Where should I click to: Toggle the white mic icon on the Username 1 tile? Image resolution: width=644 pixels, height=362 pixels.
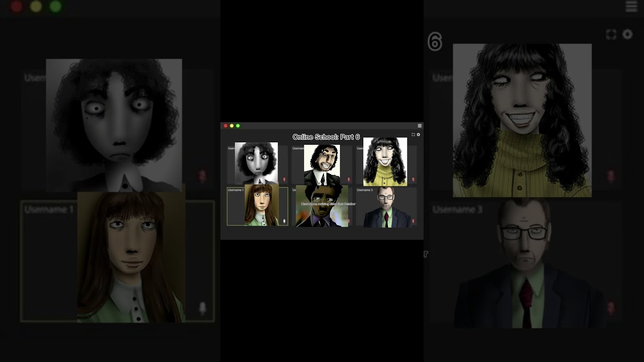point(284,221)
